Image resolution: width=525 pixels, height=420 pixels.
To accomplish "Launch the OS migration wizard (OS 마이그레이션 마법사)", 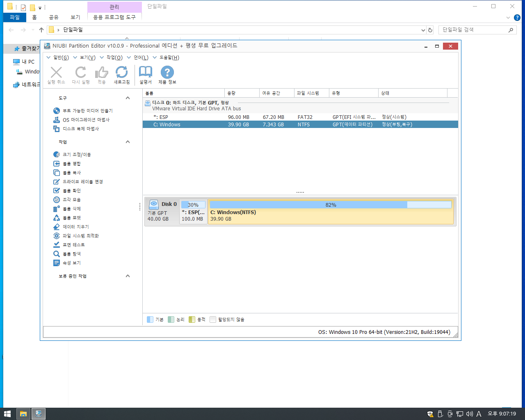I will click(82, 120).
